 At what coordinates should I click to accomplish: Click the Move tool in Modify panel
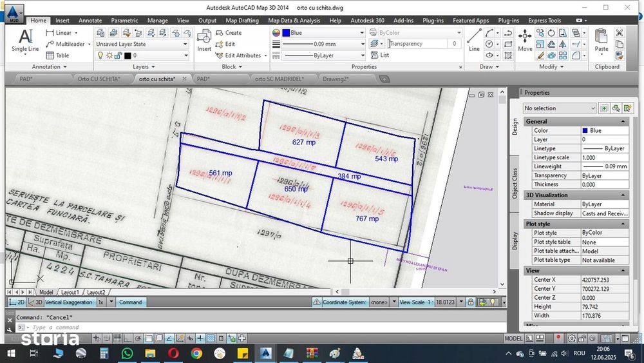(x=525, y=39)
